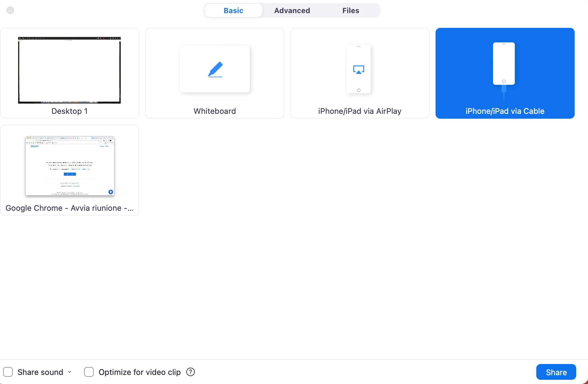Click the gray window close dot

(x=10, y=10)
